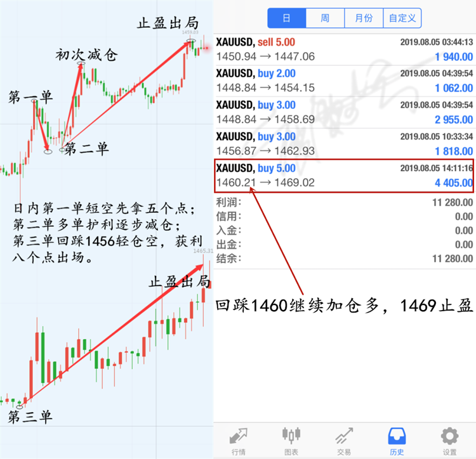Switch to the 自定义 custom tab
Viewport: 476px width, 459px height.
(402, 18)
